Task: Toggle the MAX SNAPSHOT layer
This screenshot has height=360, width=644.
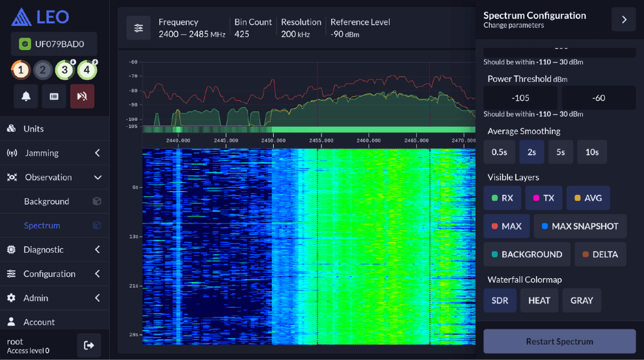Action: point(580,226)
